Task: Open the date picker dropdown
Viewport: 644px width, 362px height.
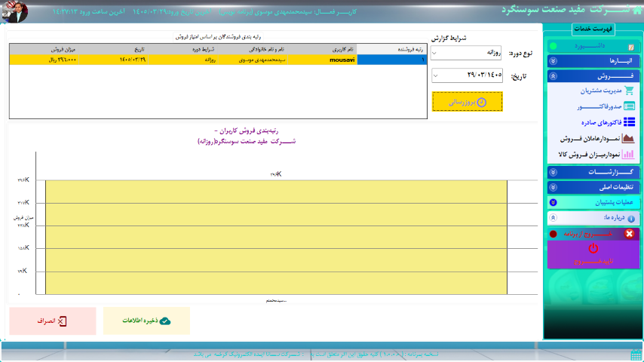Action: click(x=467, y=75)
